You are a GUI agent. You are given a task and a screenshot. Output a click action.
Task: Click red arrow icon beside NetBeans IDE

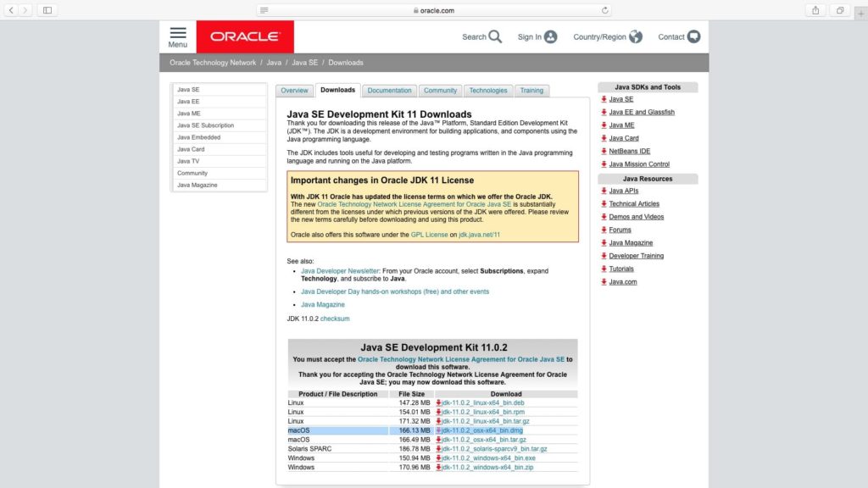pos(604,151)
